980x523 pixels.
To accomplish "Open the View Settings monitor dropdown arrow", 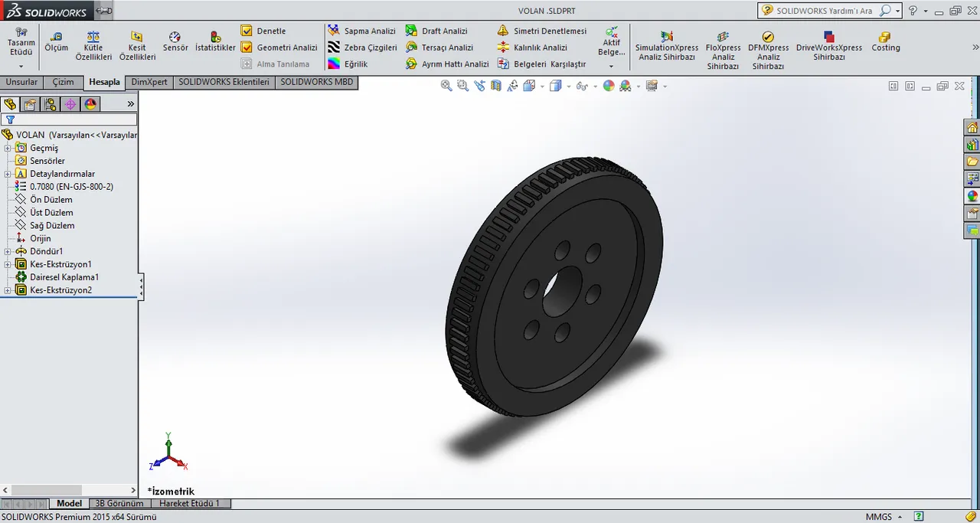I will pyautogui.click(x=665, y=87).
